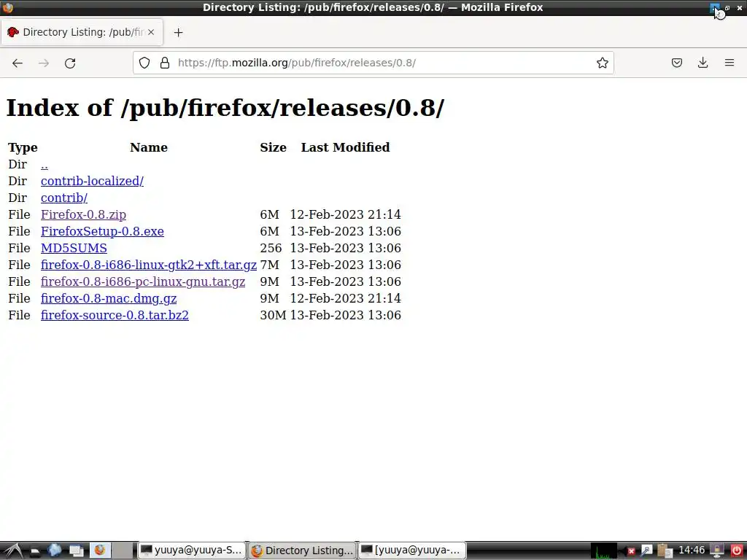
Task: Bookmark this page with the star
Action: coord(602,63)
